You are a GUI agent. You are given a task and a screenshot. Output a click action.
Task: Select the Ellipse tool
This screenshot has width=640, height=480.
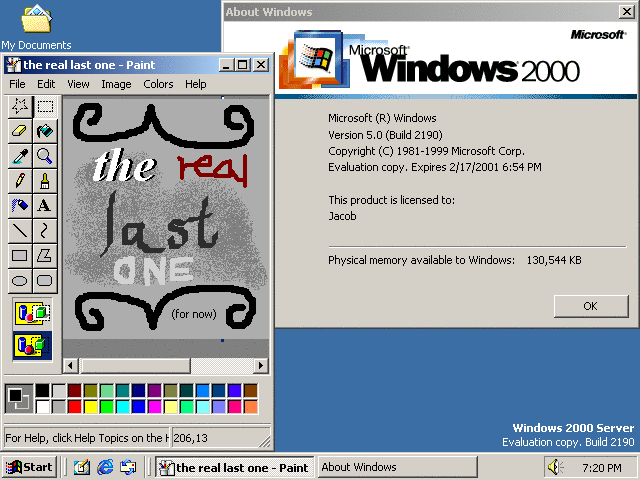(x=20, y=281)
